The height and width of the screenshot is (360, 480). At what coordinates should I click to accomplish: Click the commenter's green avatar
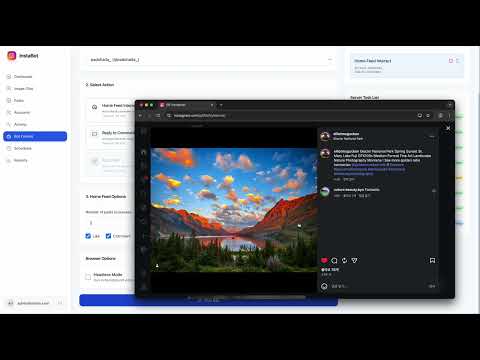(x=325, y=192)
